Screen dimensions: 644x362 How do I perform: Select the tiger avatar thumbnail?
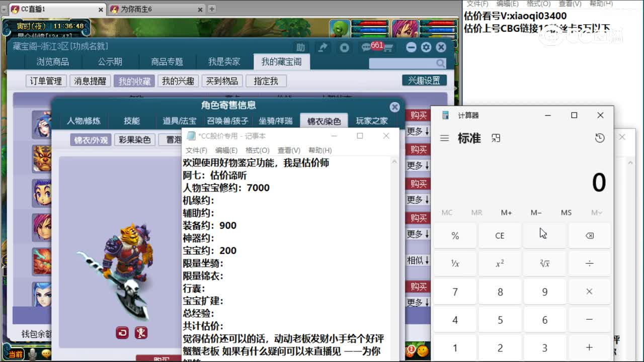point(42,158)
